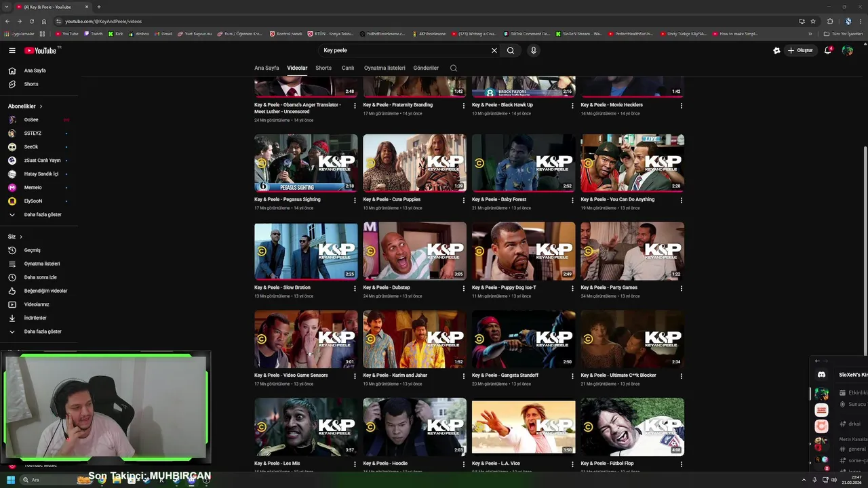The width and height of the screenshot is (868, 488).
Task: Open the taskbar volume icon
Action: pos(833,480)
